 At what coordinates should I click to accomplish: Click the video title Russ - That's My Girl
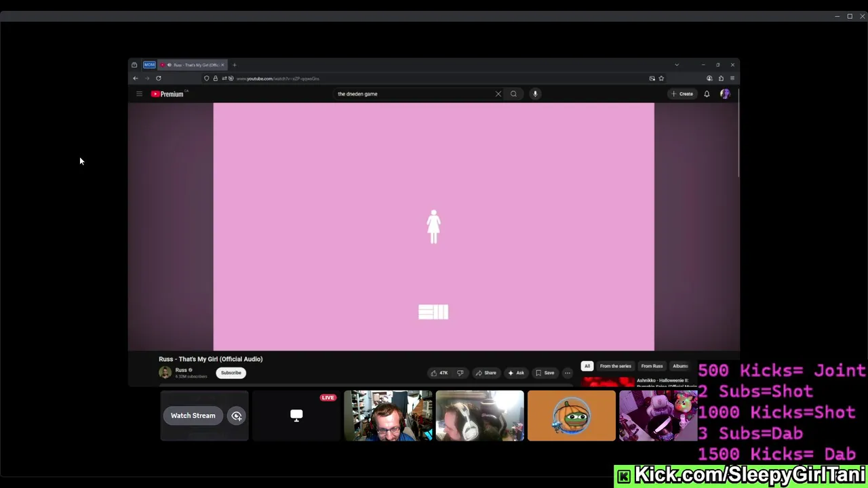pyautogui.click(x=210, y=359)
